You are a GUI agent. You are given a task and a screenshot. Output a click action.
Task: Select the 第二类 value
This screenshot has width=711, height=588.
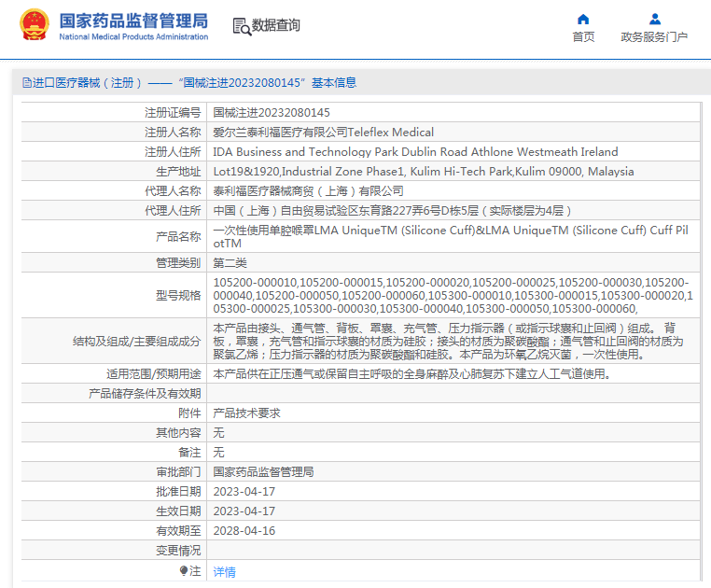(x=230, y=262)
